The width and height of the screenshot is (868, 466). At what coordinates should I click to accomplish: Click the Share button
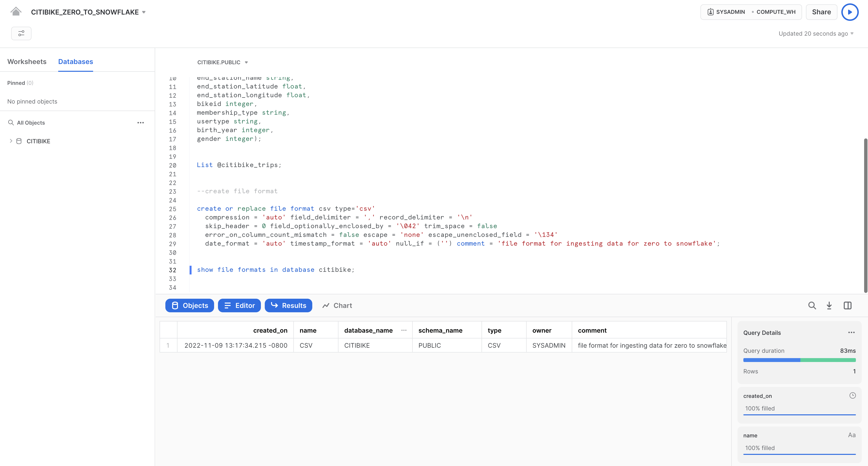point(821,12)
